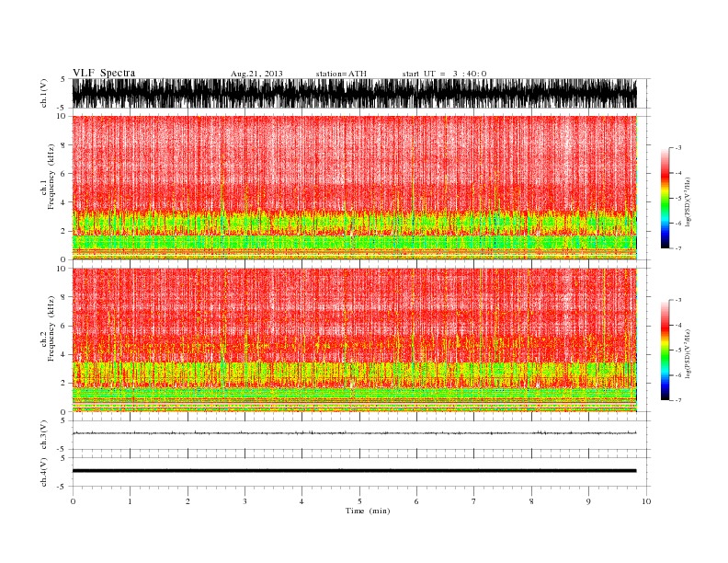The image size is (728, 563).
Task: Click the "3" tick on the time axis
Action: click(x=245, y=501)
